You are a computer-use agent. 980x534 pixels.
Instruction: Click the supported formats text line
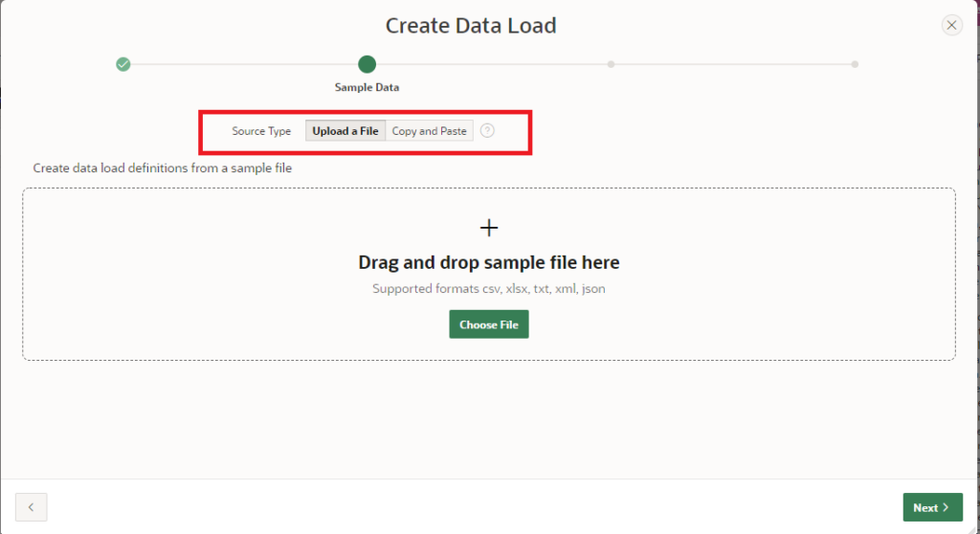[489, 288]
